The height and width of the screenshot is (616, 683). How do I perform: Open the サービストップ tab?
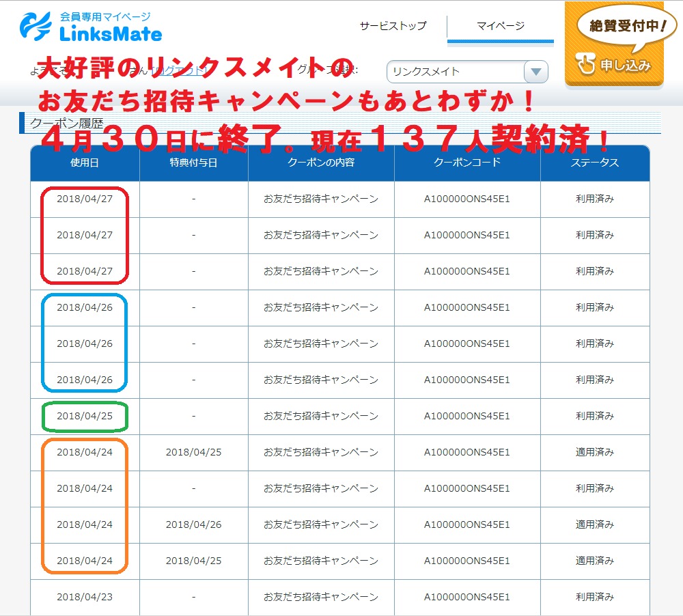(393, 26)
